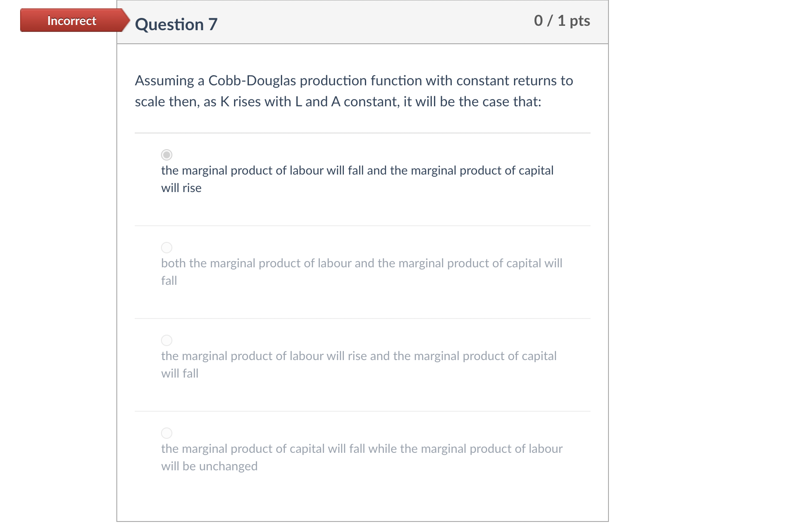Click the third answer option's text
The width and height of the screenshot is (804, 532).
tap(359, 364)
